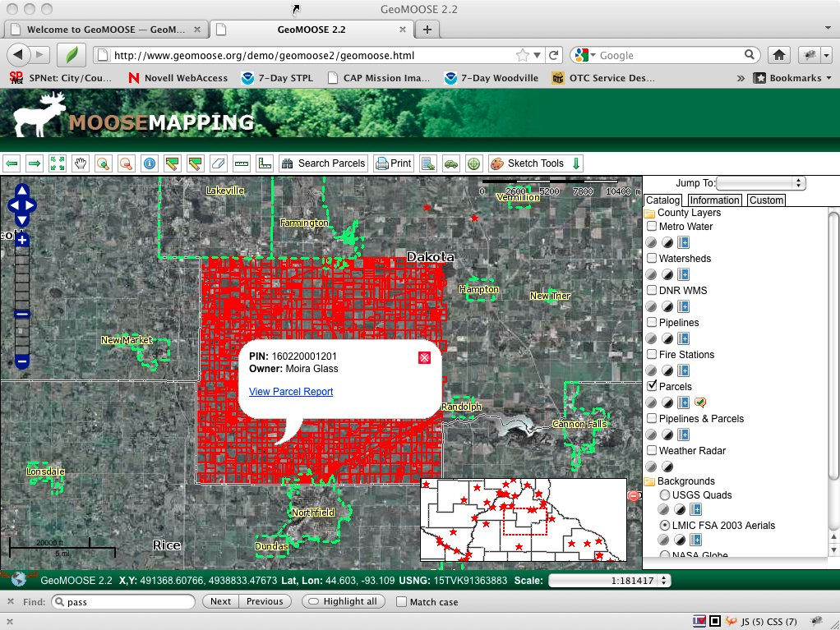Image resolution: width=840 pixels, height=630 pixels.
Task: Select the pan hand tool
Action: point(80,163)
